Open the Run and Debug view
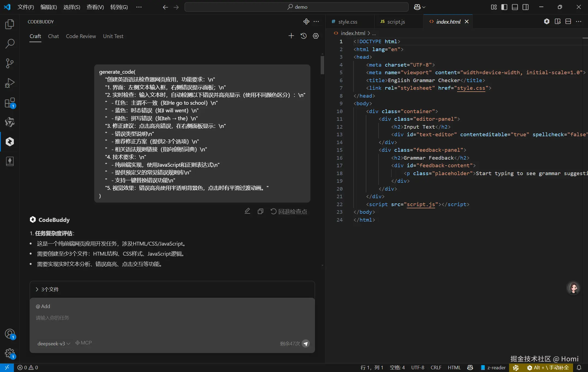The width and height of the screenshot is (588, 372). [10, 83]
